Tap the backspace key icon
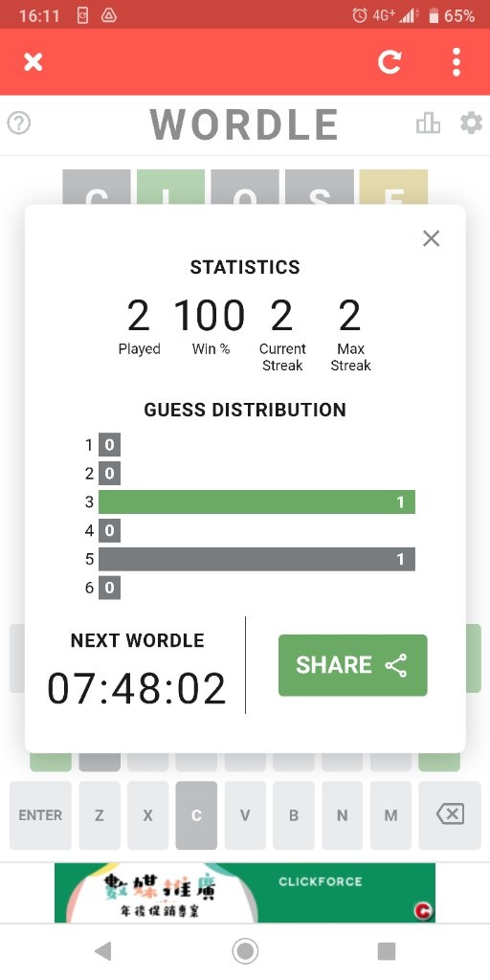 click(x=450, y=815)
